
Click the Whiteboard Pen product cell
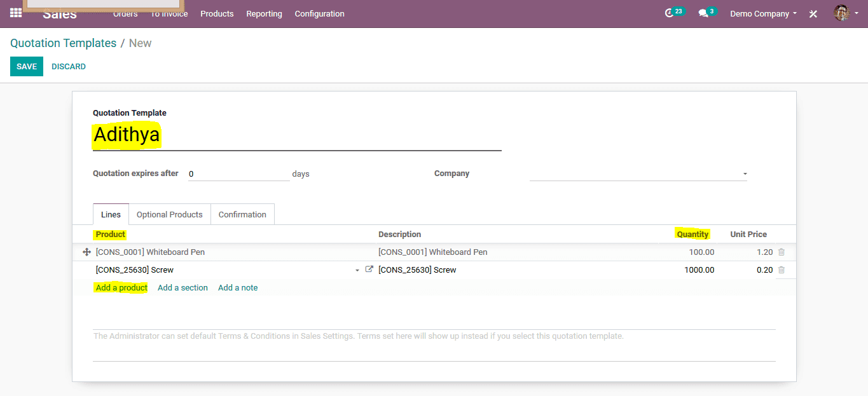[x=234, y=252]
